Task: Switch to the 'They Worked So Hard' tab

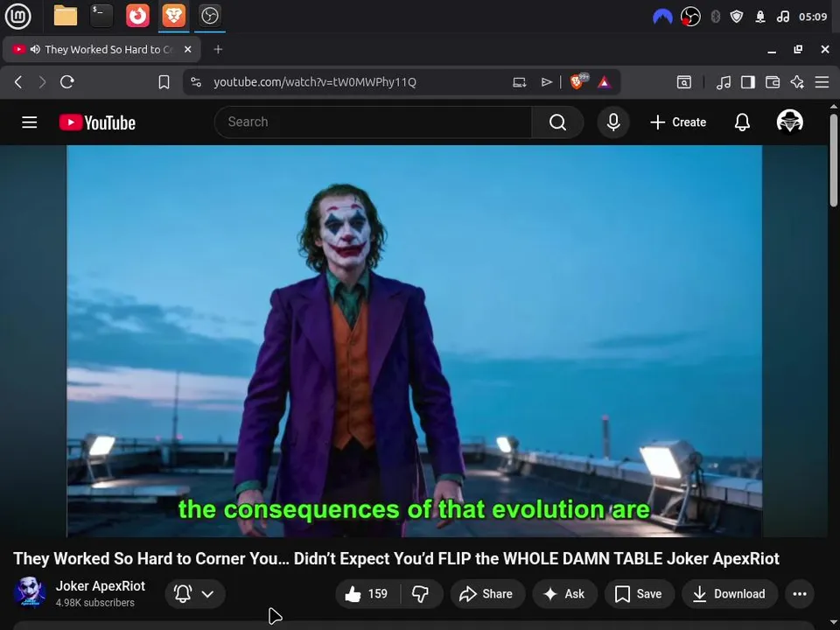Action: [x=101, y=49]
